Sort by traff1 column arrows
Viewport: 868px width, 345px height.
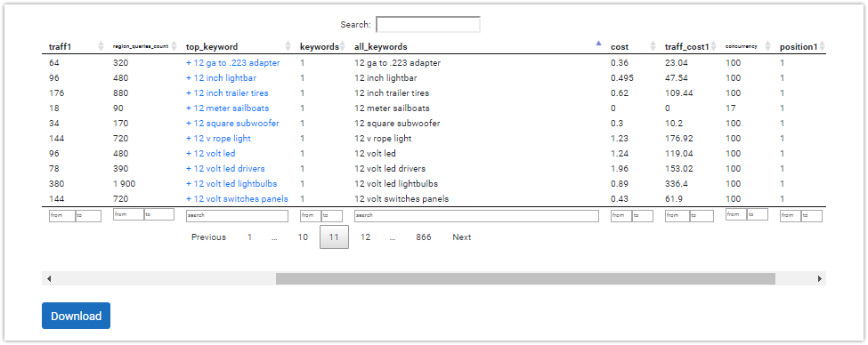[x=101, y=46]
